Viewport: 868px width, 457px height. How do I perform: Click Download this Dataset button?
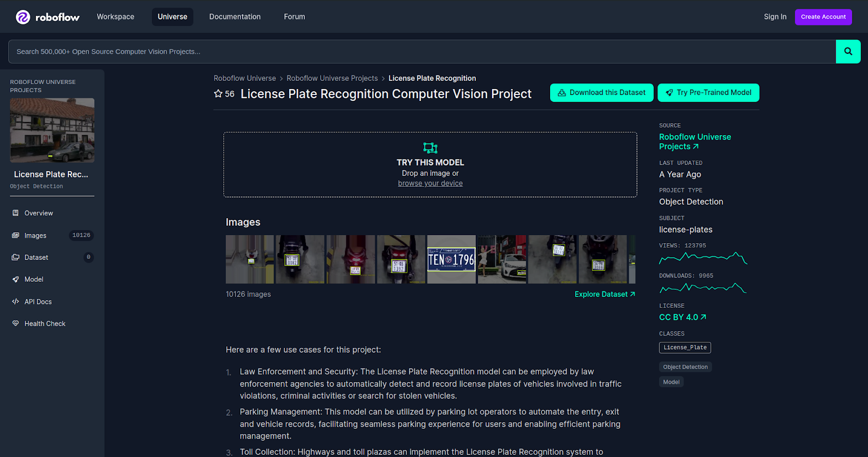click(x=602, y=93)
